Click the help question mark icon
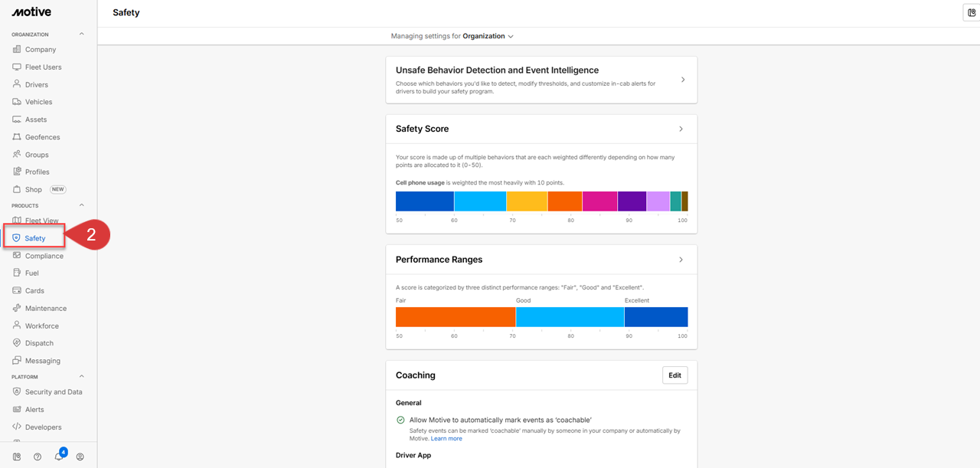 [x=38, y=457]
